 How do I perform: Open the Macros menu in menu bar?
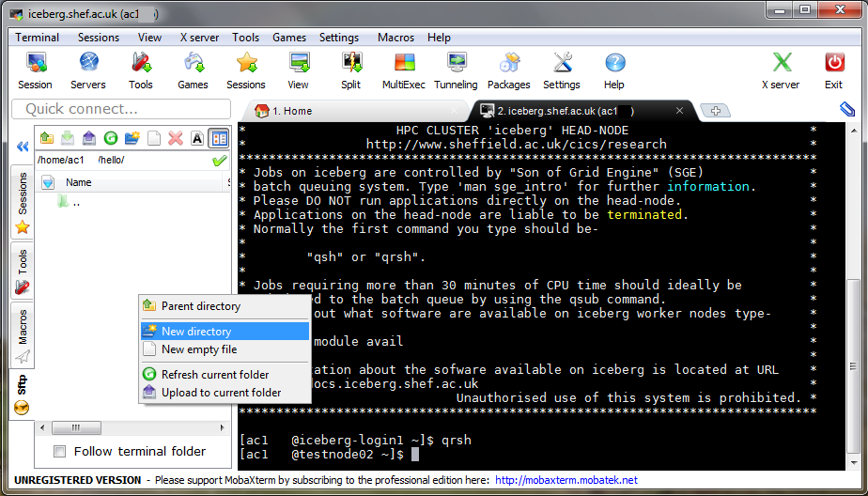(x=395, y=38)
